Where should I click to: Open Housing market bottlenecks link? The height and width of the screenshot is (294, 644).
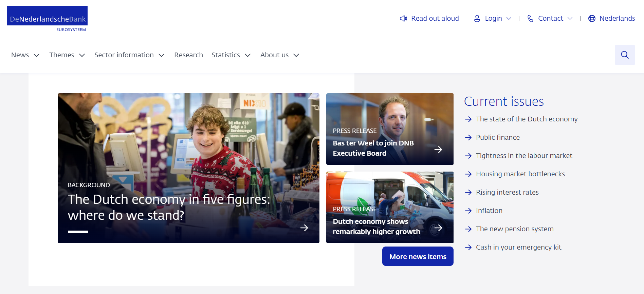(520, 174)
